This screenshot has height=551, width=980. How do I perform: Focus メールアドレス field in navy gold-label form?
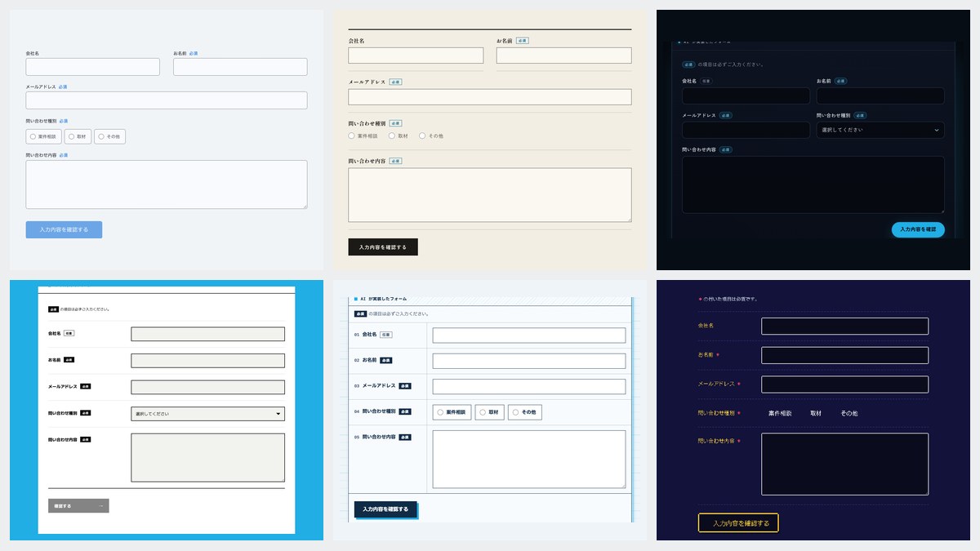click(x=844, y=384)
